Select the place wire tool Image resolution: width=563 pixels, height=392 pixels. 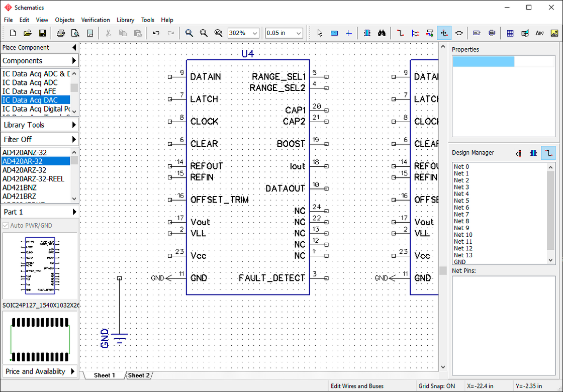tap(400, 33)
